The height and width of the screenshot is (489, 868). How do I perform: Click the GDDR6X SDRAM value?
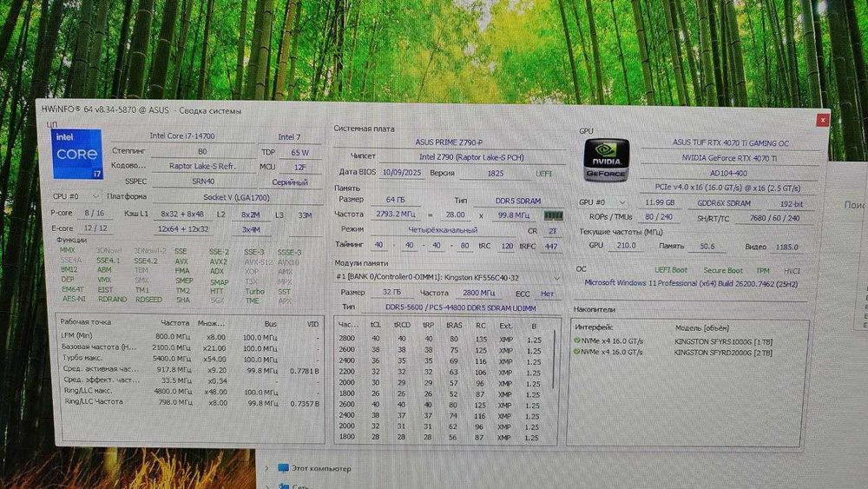pos(724,203)
